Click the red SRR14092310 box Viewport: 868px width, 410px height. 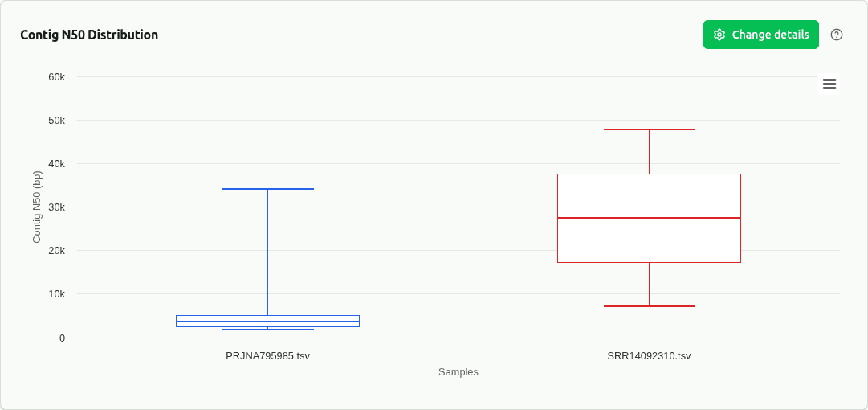(x=649, y=241)
